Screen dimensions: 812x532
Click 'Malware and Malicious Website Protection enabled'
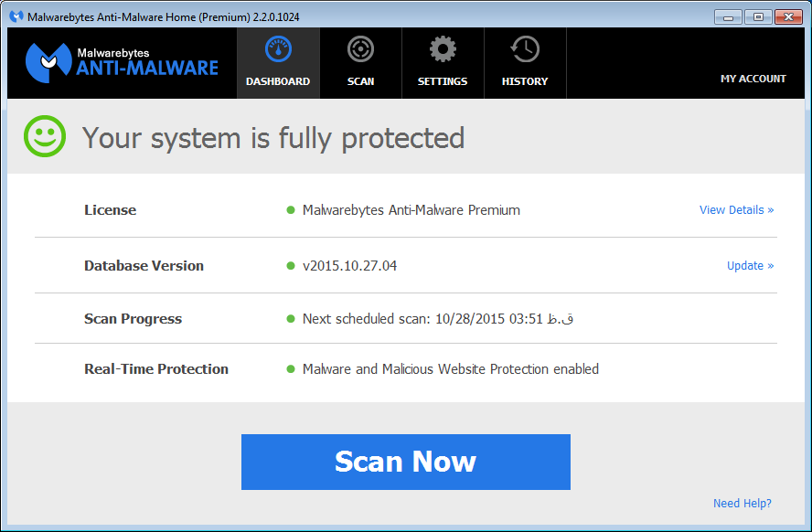[x=451, y=369]
